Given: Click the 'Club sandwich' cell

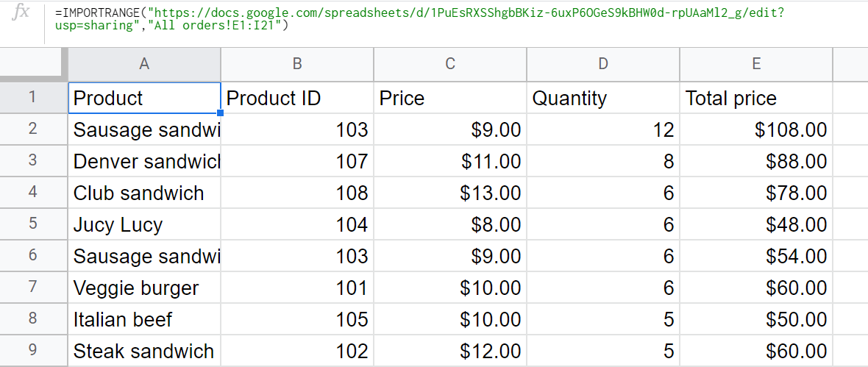Looking at the screenshot, I should pos(144,193).
